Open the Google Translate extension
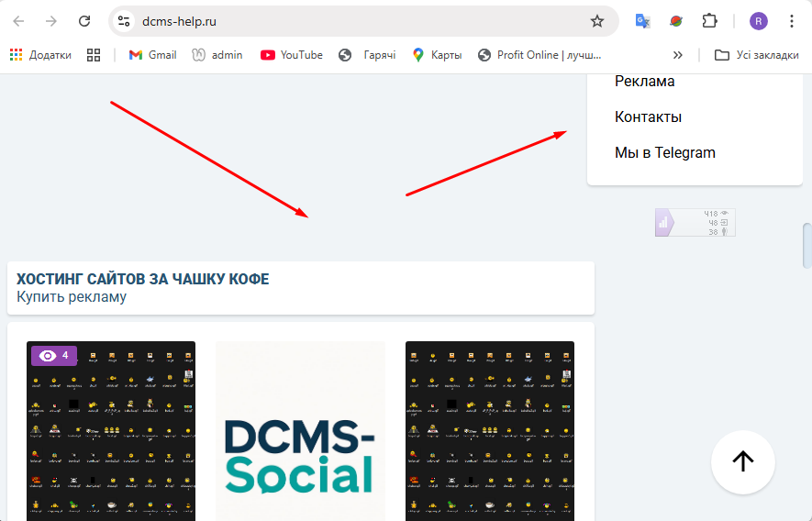 click(x=643, y=21)
